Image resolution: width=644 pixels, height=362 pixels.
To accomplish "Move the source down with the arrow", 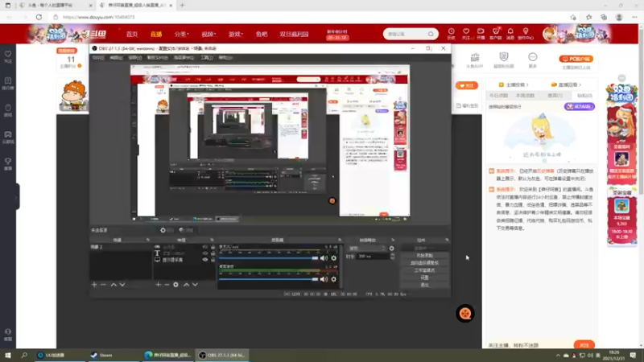I will [x=195, y=285].
